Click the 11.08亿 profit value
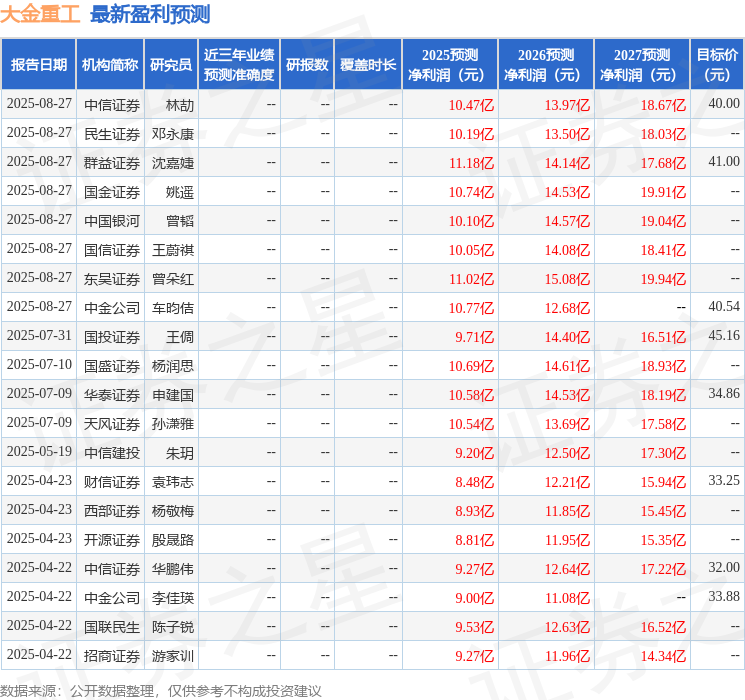Screen dimensions: 745x700 567,598
